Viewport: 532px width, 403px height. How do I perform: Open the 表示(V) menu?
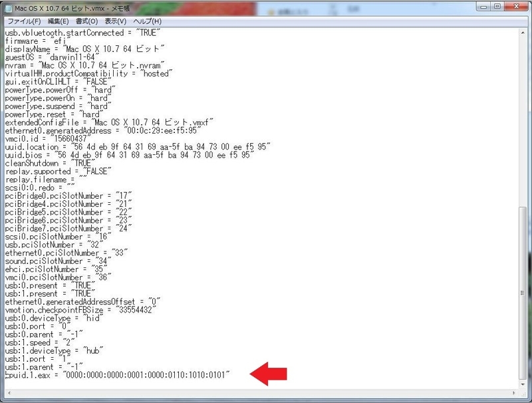(115, 21)
